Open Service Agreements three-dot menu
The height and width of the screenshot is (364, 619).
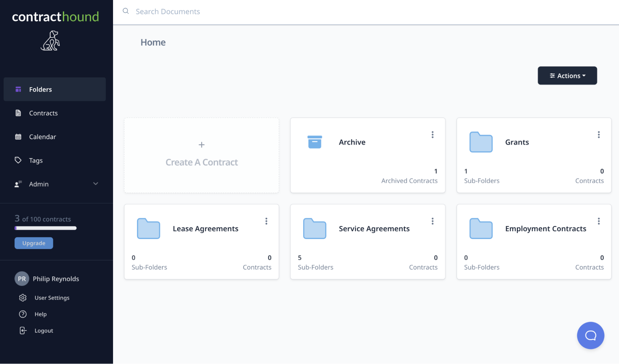click(432, 221)
